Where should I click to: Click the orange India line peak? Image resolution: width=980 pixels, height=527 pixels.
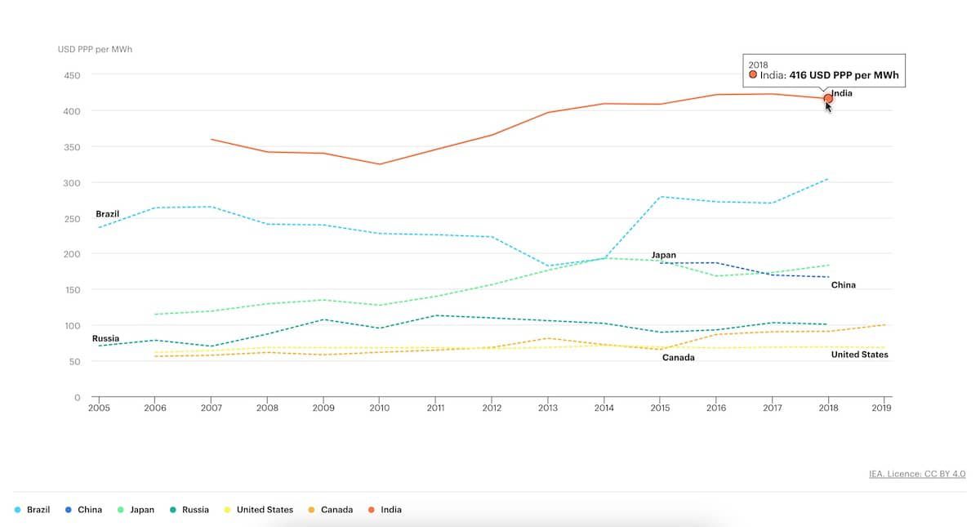coord(743,94)
